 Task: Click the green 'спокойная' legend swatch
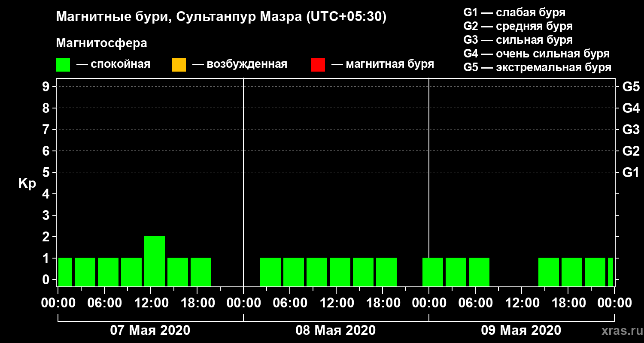pos(63,65)
